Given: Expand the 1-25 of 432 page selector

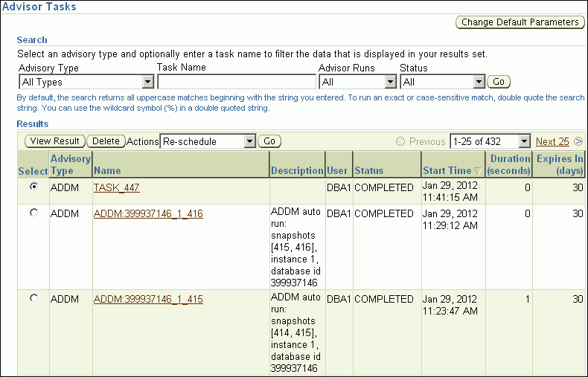Looking at the screenshot, I should [490, 141].
